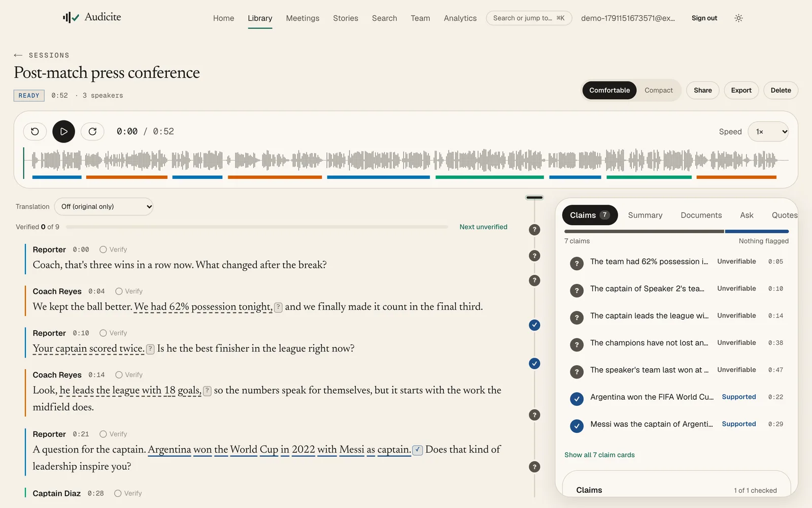Skip forward with the forward-arrow button

92,132
